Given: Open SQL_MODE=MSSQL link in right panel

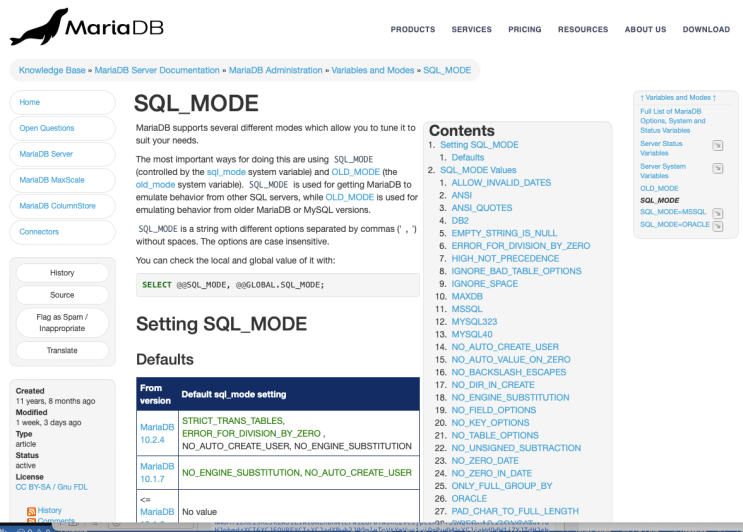Looking at the screenshot, I should (x=673, y=212).
